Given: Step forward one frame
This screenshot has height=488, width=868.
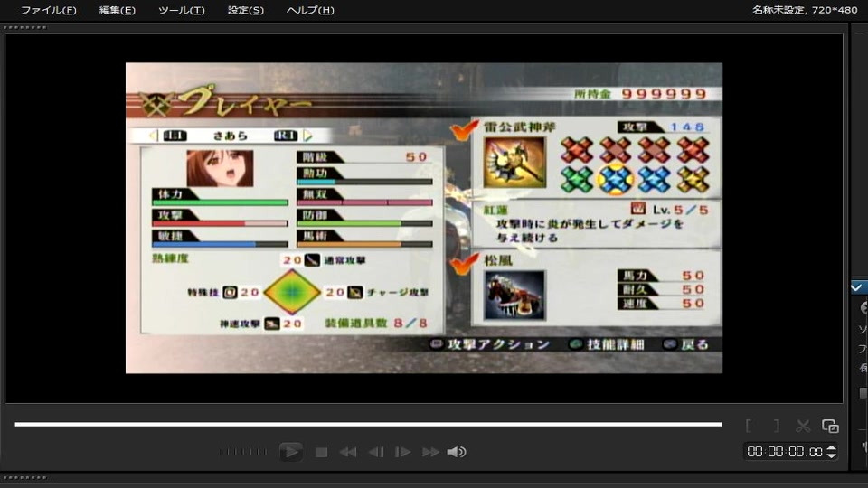Looking at the screenshot, I should pyautogui.click(x=402, y=453).
